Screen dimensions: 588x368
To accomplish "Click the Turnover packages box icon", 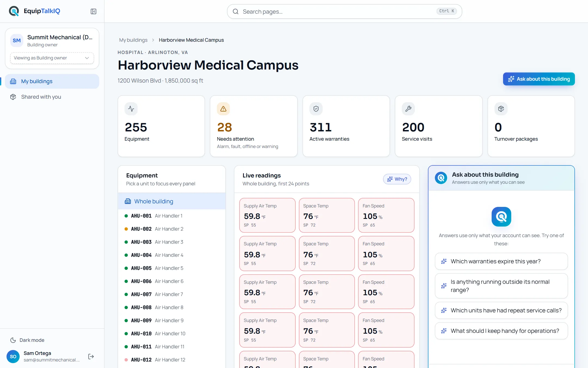I will tap(501, 109).
